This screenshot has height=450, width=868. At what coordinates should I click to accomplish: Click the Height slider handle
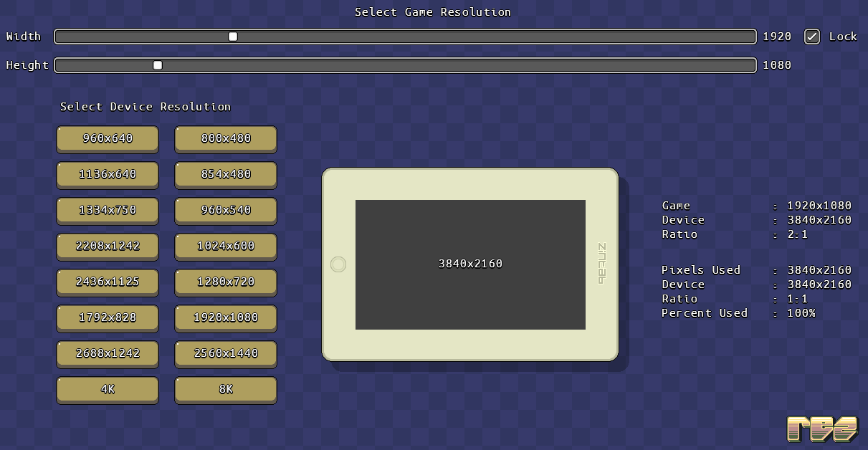[x=158, y=65]
